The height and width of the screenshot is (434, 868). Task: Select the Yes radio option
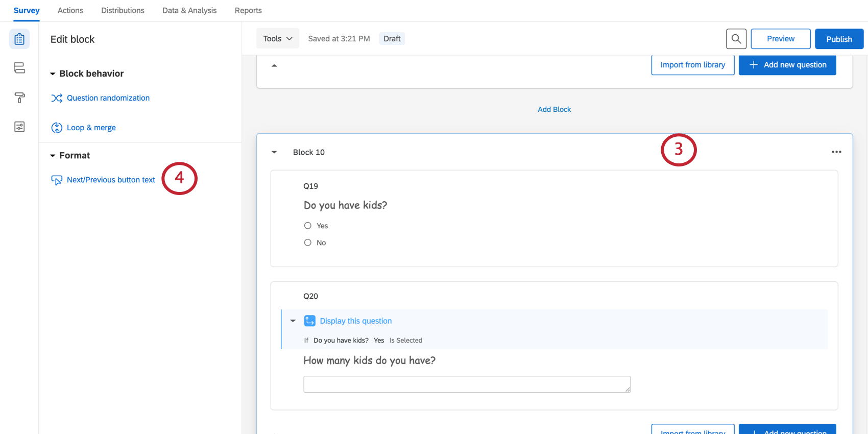pyautogui.click(x=308, y=226)
